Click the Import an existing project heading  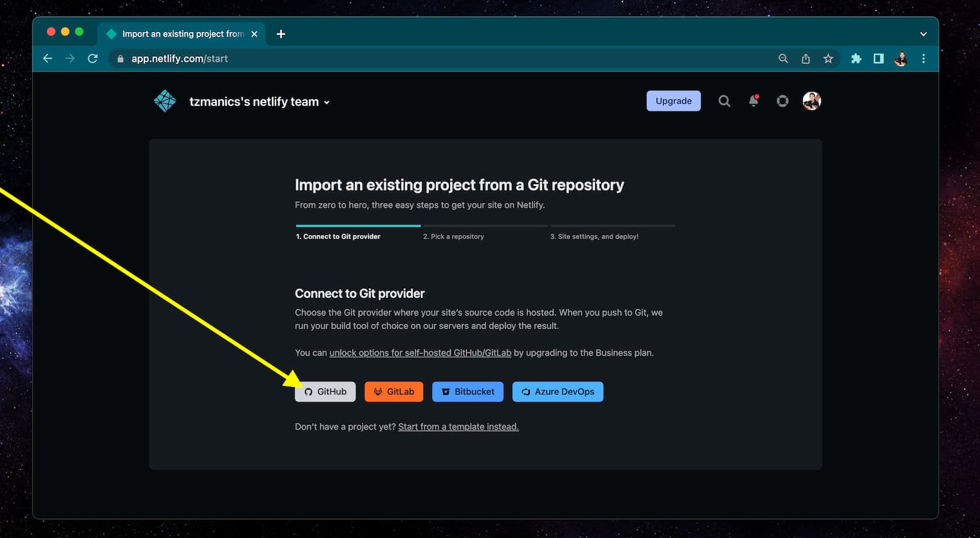click(459, 185)
